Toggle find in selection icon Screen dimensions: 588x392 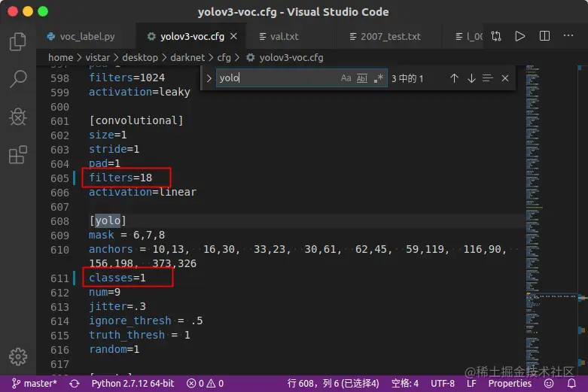(x=488, y=78)
